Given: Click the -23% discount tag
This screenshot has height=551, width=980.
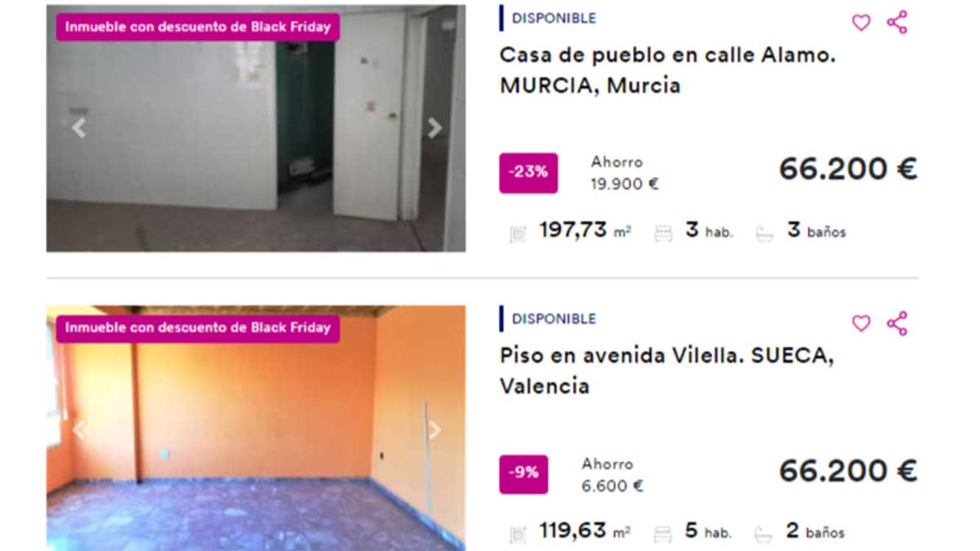Looking at the screenshot, I should 528,173.
